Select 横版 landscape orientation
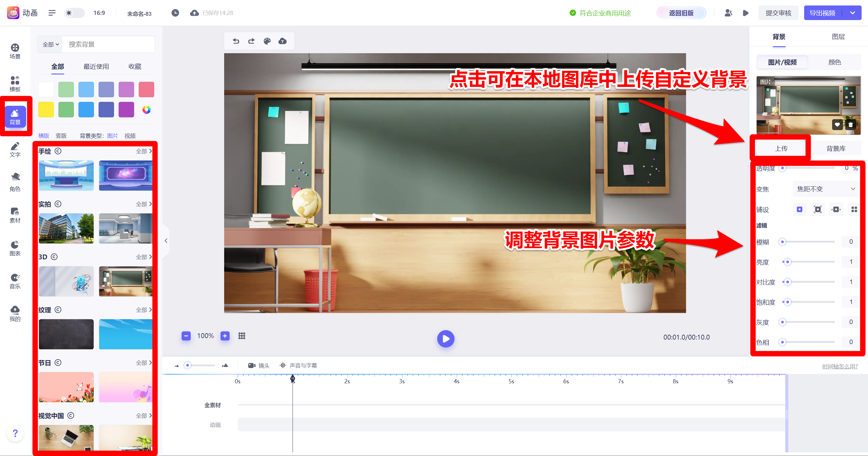Image resolution: width=868 pixels, height=456 pixels. (x=44, y=136)
